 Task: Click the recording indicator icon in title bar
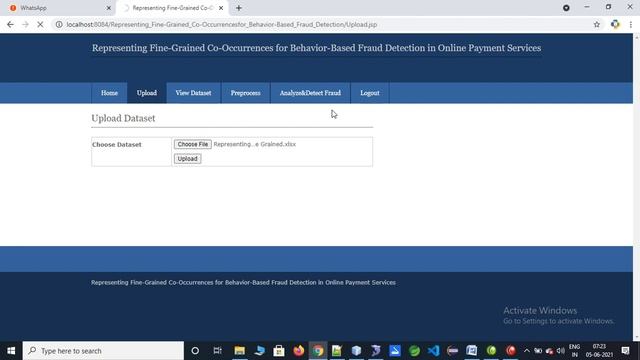point(566,8)
